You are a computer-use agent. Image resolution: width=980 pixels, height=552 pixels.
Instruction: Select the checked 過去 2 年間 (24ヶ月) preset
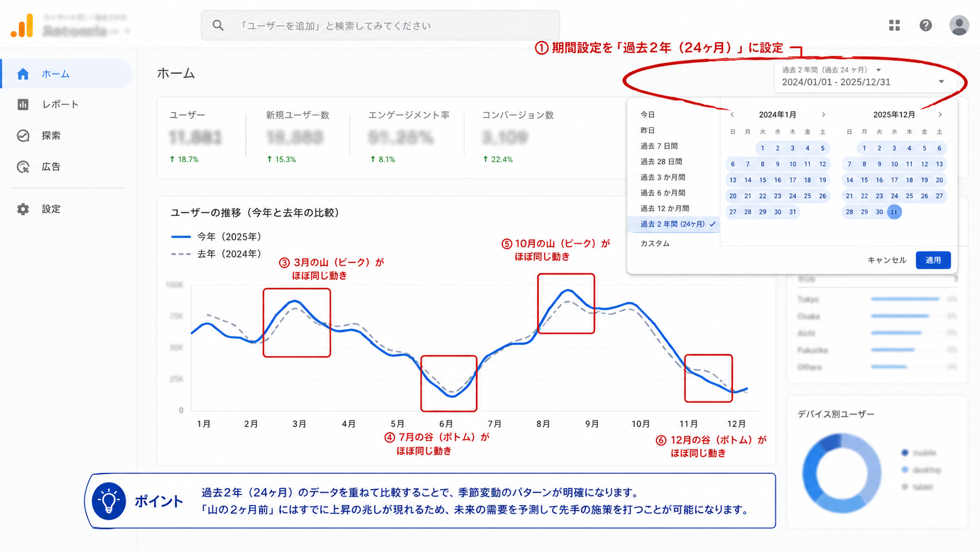tap(673, 224)
